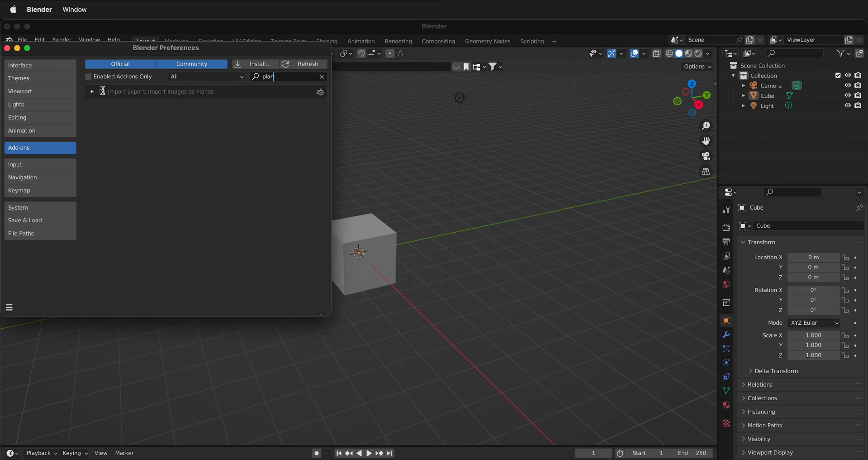Open the Render properties camera-back tab
Viewport: 868px width, 460px height.
coord(726,228)
